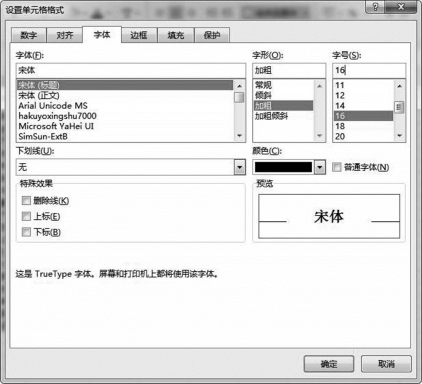
Task: Select font size 16 in list
Action: (x=363, y=116)
